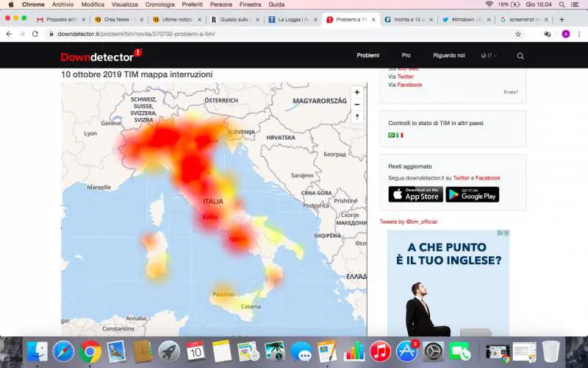
Task: Open System Preferences gear in dock
Action: (x=433, y=352)
